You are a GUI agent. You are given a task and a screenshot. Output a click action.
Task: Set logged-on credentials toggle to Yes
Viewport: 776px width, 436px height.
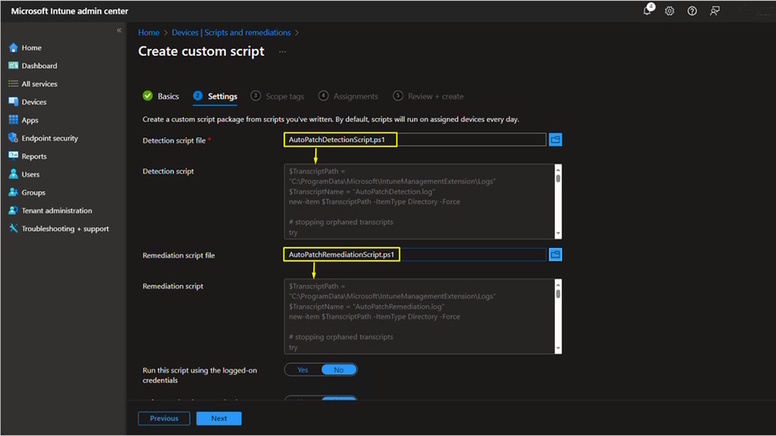(x=303, y=370)
